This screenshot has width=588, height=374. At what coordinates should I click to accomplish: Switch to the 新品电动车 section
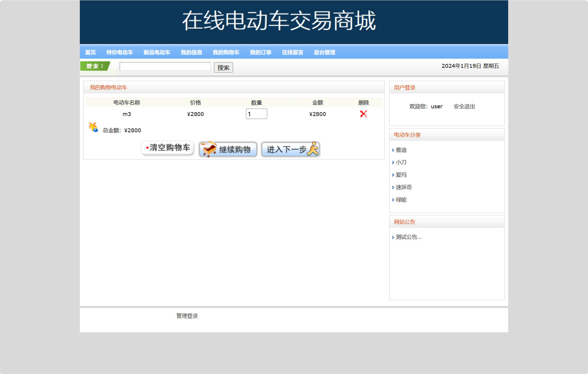[x=157, y=52]
